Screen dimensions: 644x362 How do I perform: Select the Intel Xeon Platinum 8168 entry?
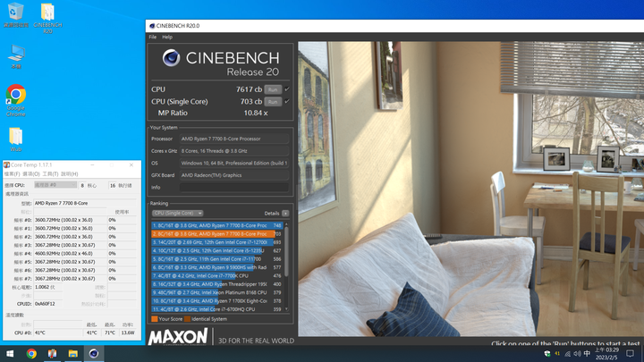coord(216,292)
